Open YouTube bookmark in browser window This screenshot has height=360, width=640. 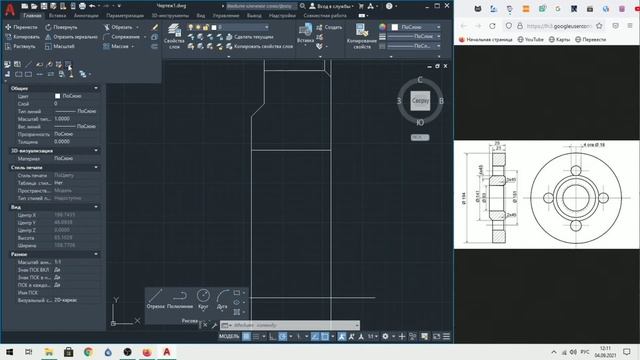click(x=530, y=40)
